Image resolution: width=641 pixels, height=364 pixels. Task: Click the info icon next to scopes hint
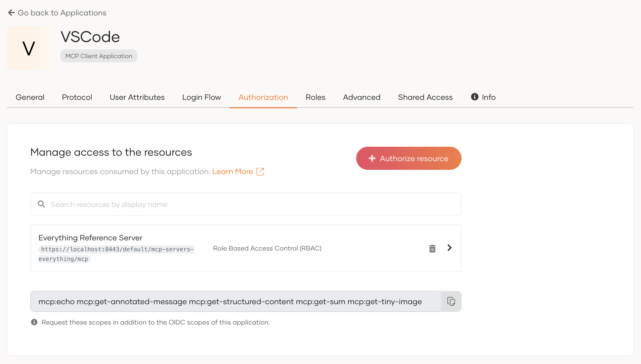pos(34,322)
